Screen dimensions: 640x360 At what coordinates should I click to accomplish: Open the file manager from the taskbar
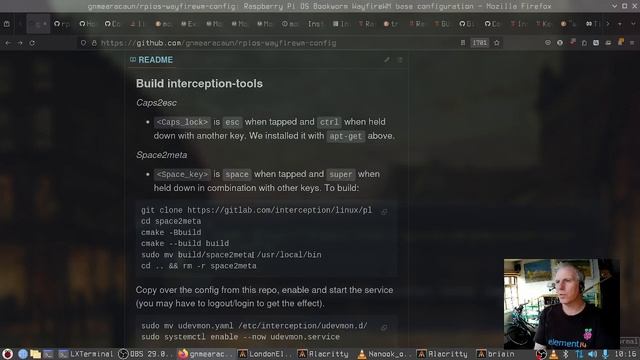point(36,354)
